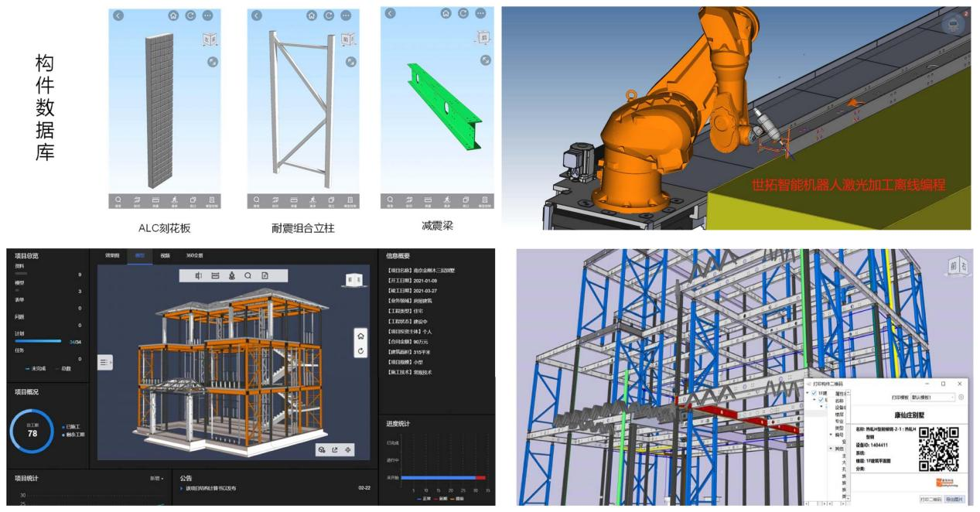This screenshot has width=980, height=512.
Task: Toggle 1F tree checkbox in QR dialog
Action: tap(813, 393)
